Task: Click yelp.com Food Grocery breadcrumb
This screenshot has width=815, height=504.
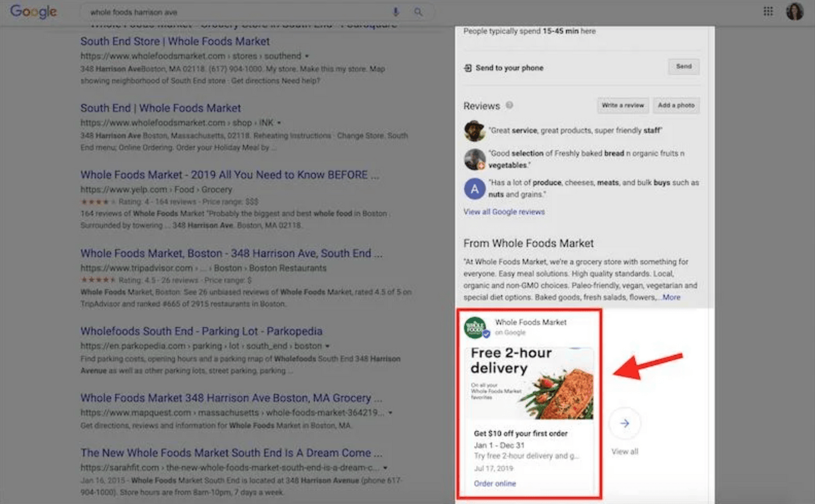Action: click(x=156, y=190)
